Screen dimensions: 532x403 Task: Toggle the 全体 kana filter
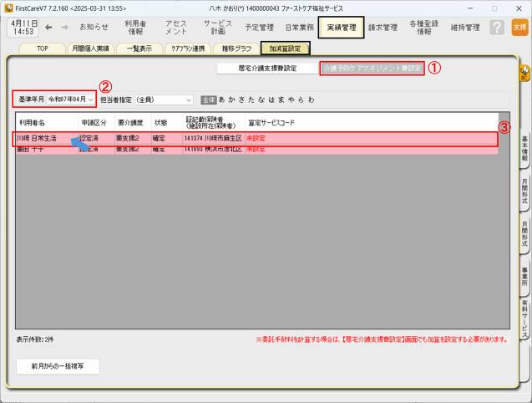[208, 99]
